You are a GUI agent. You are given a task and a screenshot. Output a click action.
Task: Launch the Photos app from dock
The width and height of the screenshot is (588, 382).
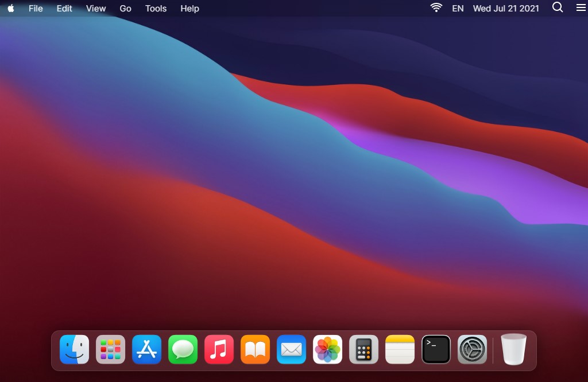coord(328,349)
